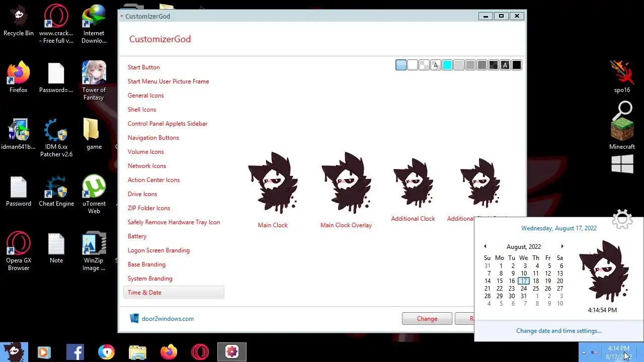Open Control Panel Applets Sidebar category
The image size is (644, 362).
(168, 124)
